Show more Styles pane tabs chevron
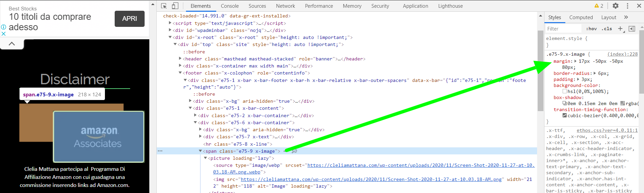Viewport: 644px width, 193px height. tap(626, 17)
